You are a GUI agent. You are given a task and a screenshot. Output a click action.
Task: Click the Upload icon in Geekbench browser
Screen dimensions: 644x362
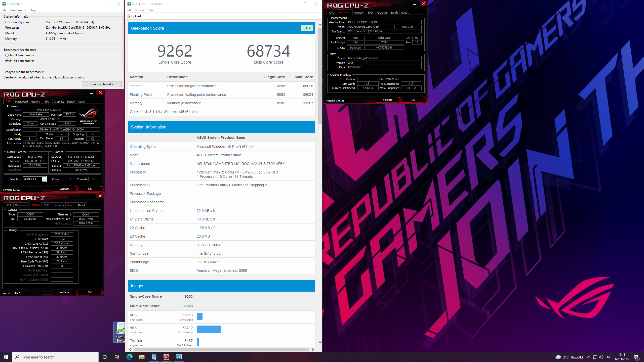[x=129, y=16]
